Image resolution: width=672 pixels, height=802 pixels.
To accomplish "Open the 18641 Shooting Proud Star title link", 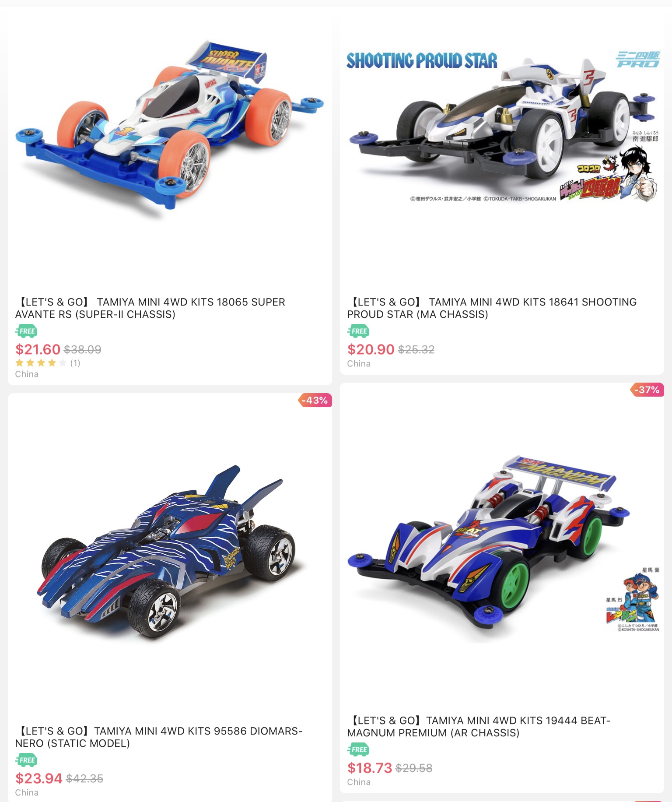I will click(x=492, y=308).
